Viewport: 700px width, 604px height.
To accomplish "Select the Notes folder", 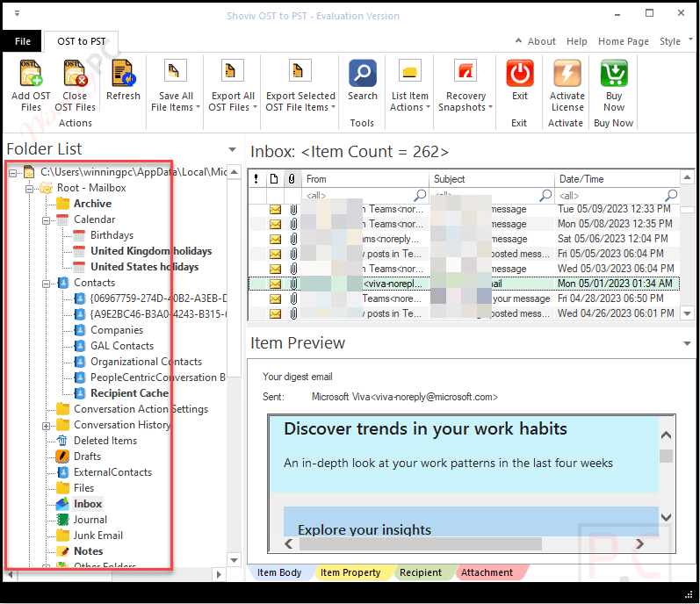I will pos(88,551).
